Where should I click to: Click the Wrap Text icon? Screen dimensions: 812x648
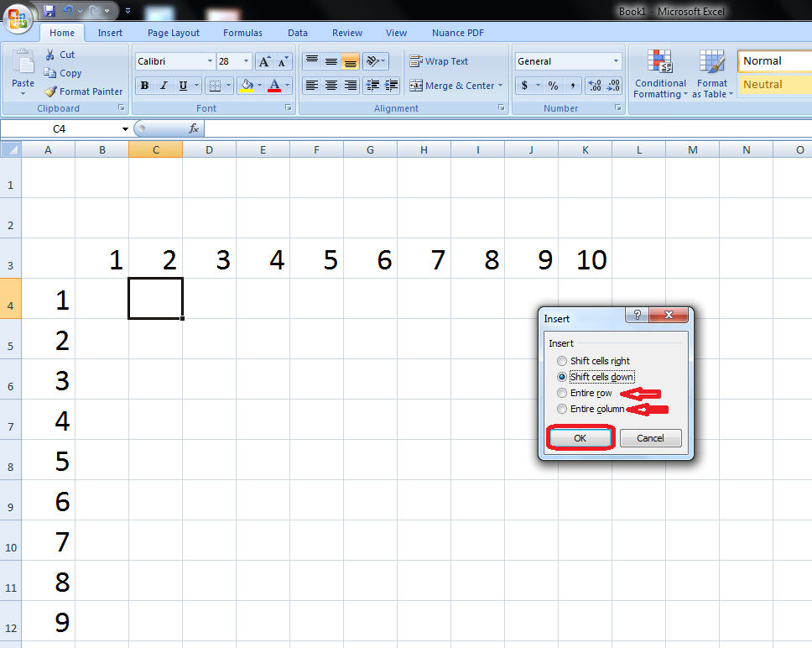(x=417, y=60)
